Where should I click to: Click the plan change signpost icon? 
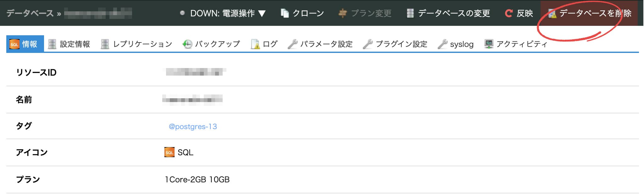342,13
